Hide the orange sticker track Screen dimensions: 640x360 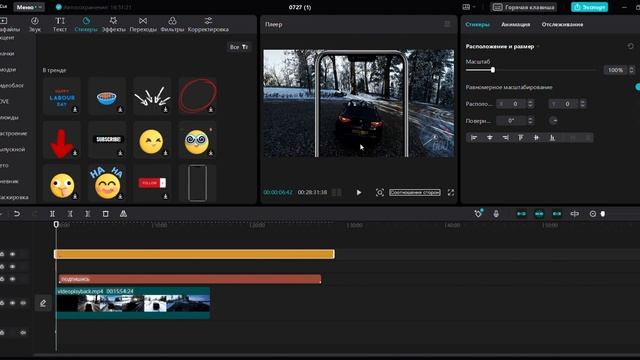pos(13,254)
